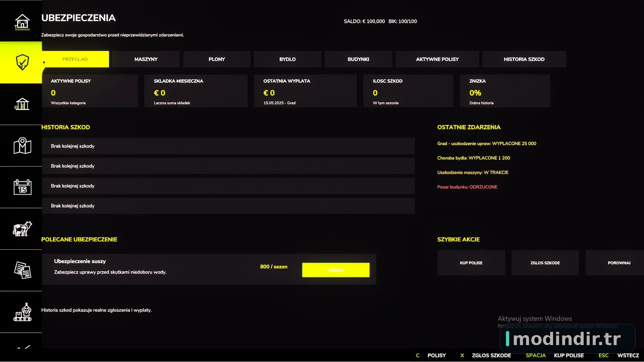Viewport: 644px width, 362px height.
Task: Click the ZGLOS SZKODE quick action button
Action: click(x=545, y=263)
